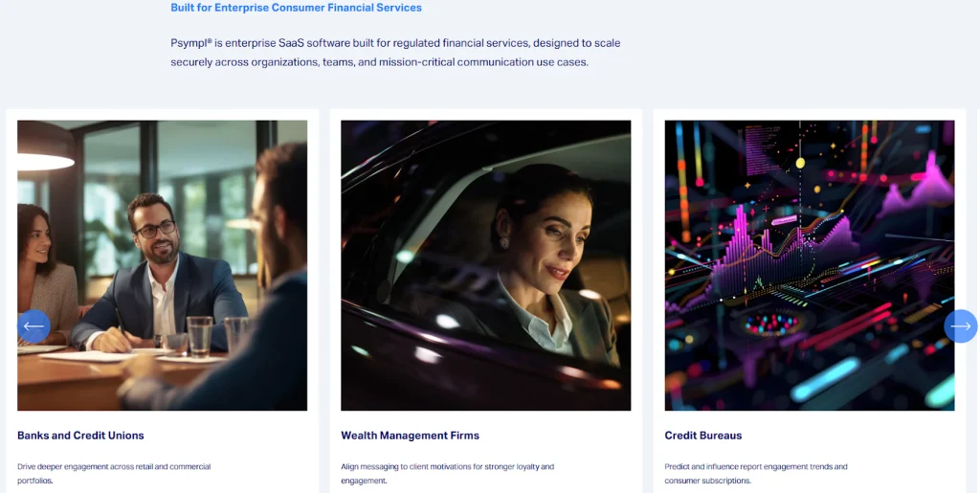
Task: Select the Credit Bureaus card
Action: [810, 302]
